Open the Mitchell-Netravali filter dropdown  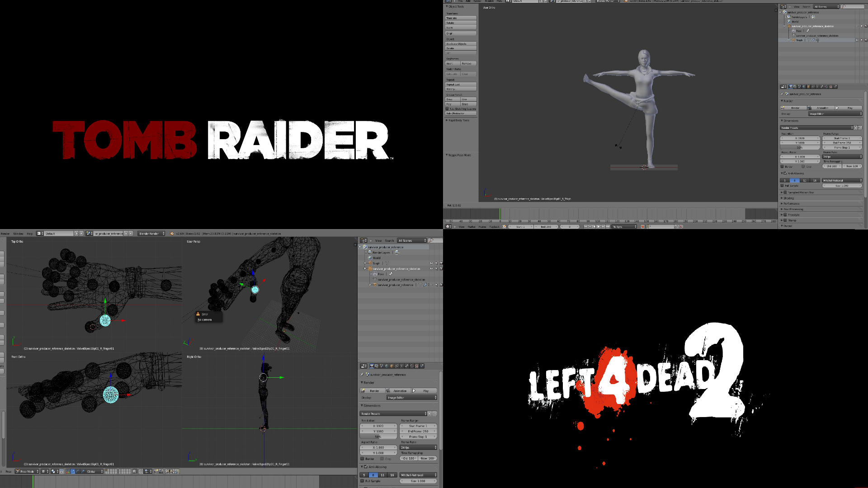click(419, 475)
